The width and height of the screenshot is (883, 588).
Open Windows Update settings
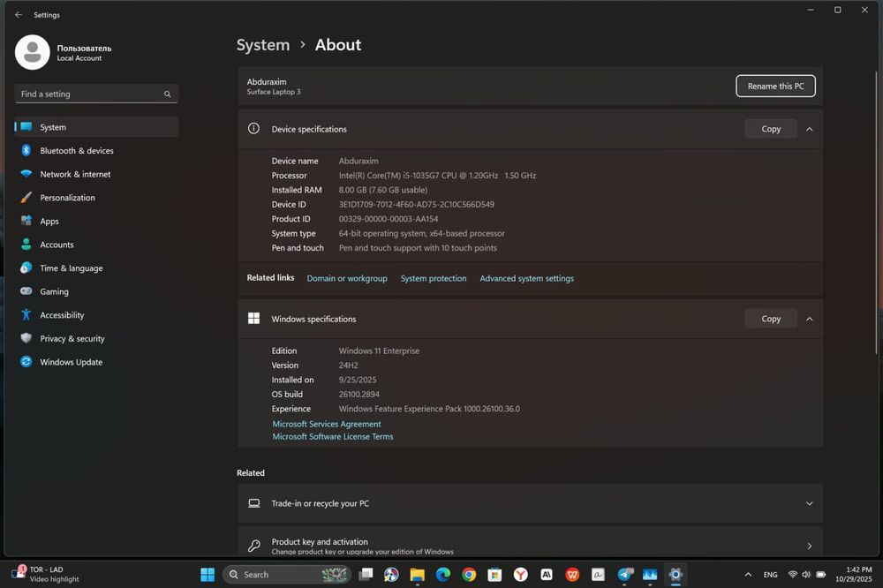click(x=96, y=362)
